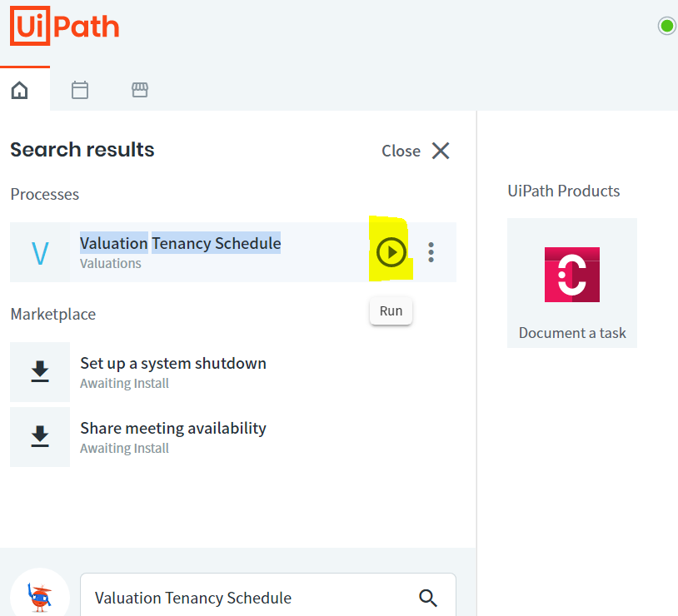Open the calendar reminders tab

pos(80,91)
